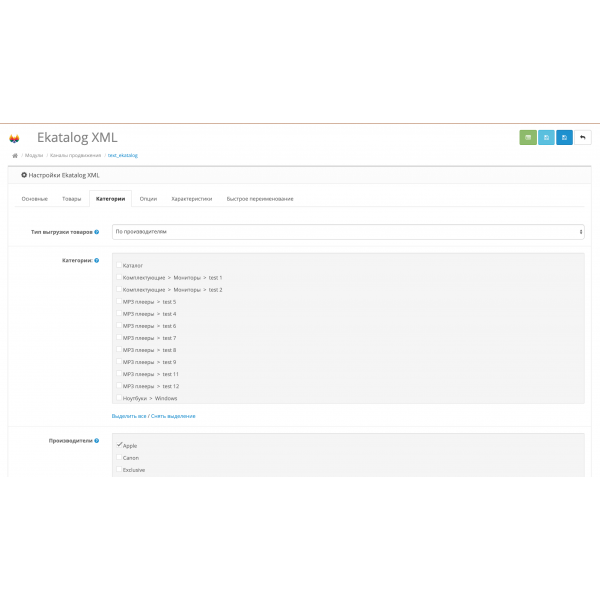Open help icon next to Категории label
The height and width of the screenshot is (600, 600).
[97, 261]
